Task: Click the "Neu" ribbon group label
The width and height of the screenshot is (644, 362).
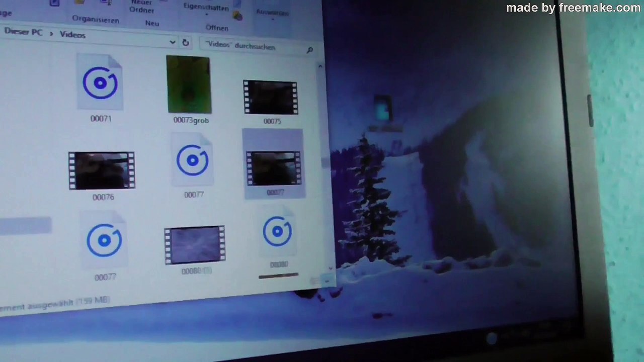Action: point(152,23)
